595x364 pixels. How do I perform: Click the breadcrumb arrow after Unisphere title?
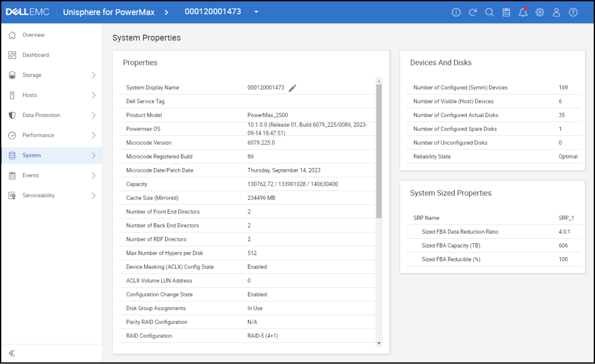(166, 12)
